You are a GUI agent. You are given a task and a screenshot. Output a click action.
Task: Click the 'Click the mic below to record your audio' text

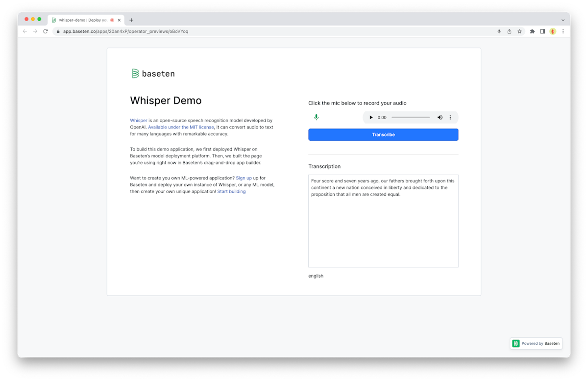[357, 103]
